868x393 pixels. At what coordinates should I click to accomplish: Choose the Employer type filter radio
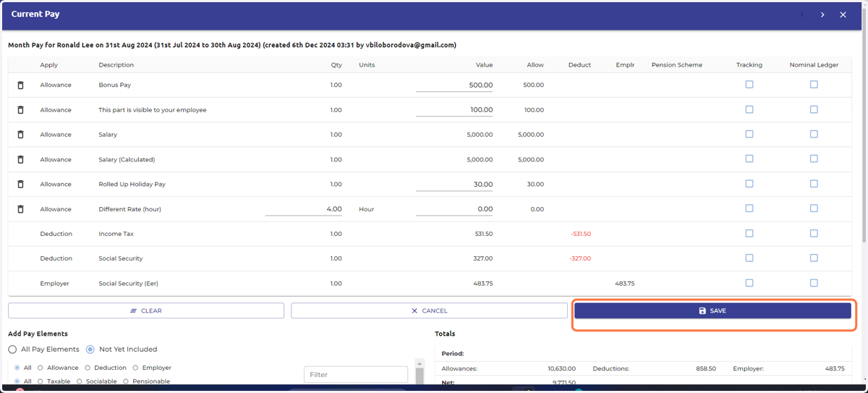[136, 368]
